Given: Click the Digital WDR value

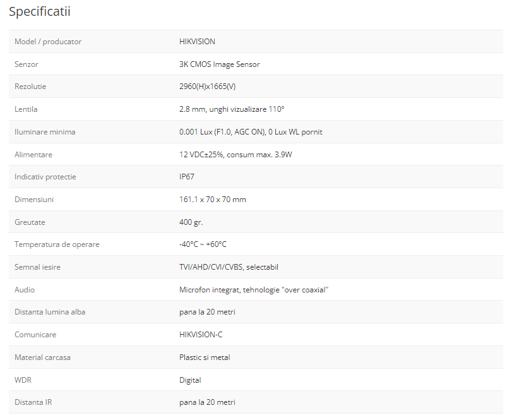Looking at the screenshot, I should point(190,380).
